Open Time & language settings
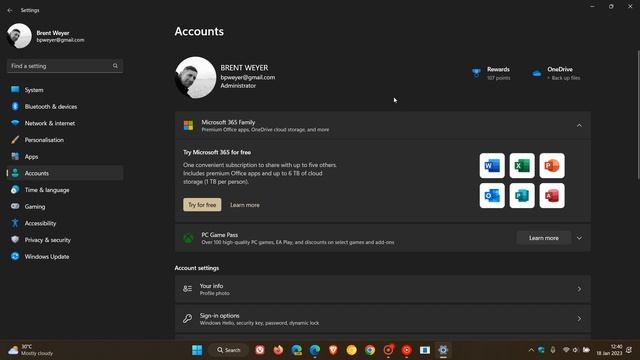Screen dimensions: 640x360 pos(65,190)
